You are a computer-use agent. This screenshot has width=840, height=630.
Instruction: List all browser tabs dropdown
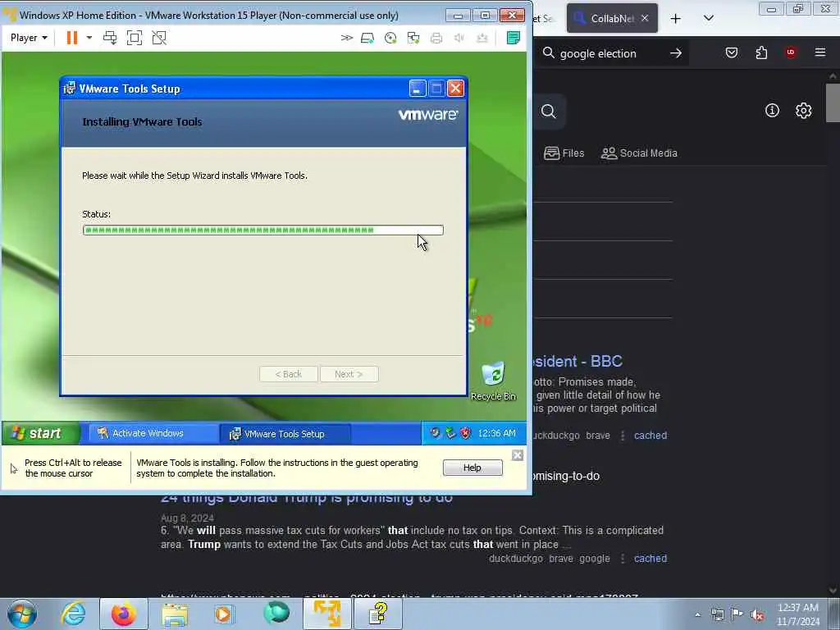click(x=708, y=18)
